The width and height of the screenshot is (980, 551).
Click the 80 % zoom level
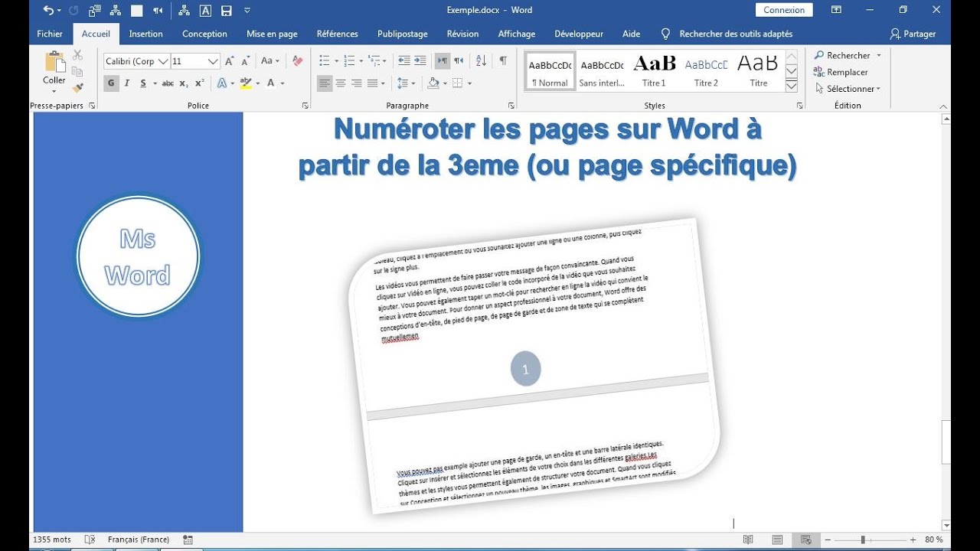[934, 540]
